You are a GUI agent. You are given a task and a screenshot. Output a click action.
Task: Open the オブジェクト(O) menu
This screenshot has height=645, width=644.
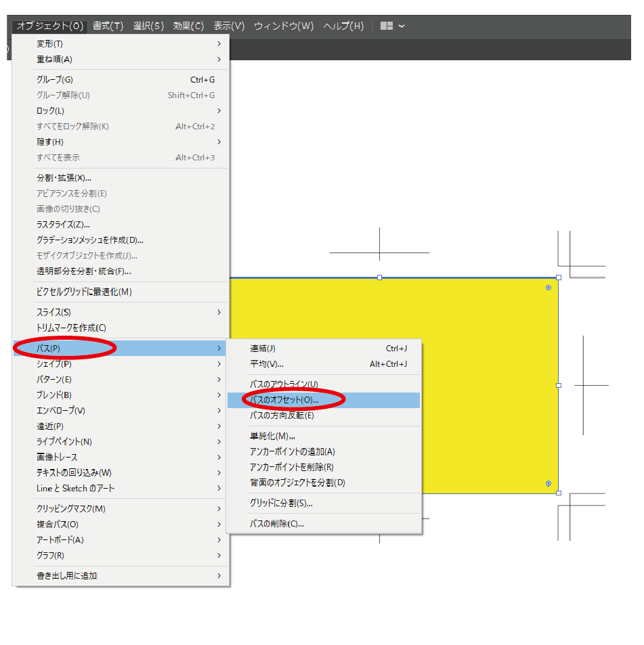click(50, 26)
